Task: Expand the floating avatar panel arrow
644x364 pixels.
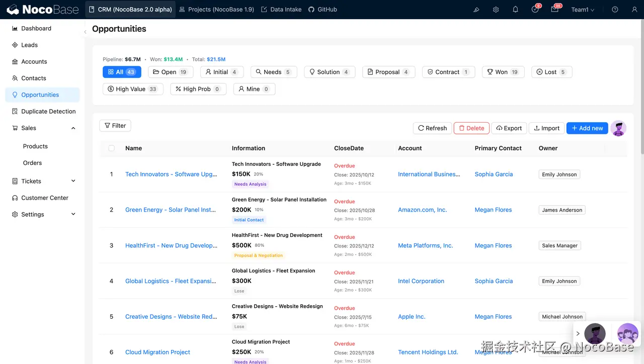Action: pos(578,333)
